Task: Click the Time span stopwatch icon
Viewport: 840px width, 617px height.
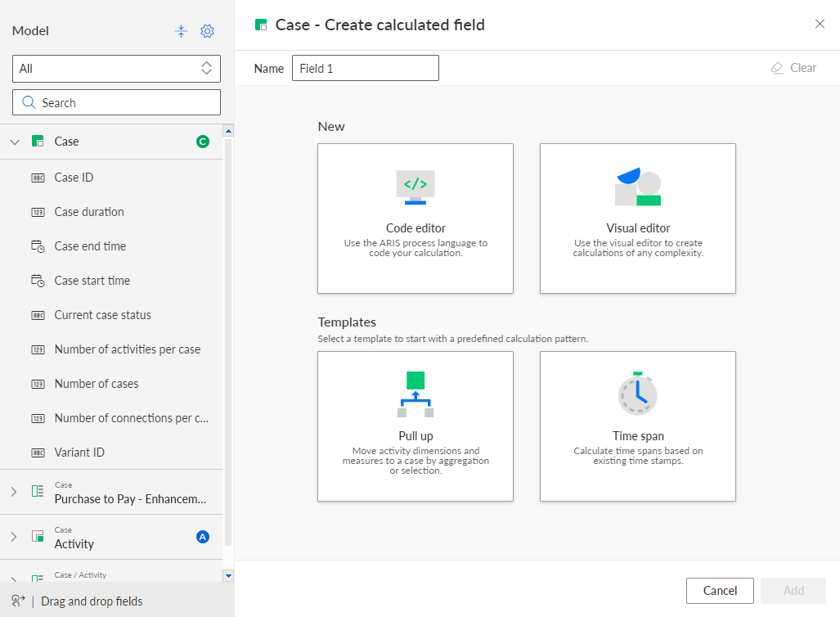Action: 637,394
